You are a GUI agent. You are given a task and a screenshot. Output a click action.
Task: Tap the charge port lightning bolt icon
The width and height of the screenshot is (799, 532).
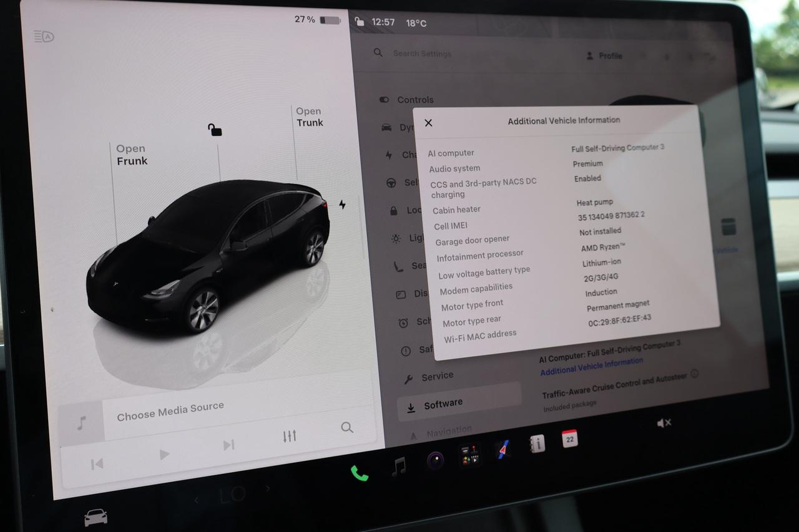coord(342,204)
